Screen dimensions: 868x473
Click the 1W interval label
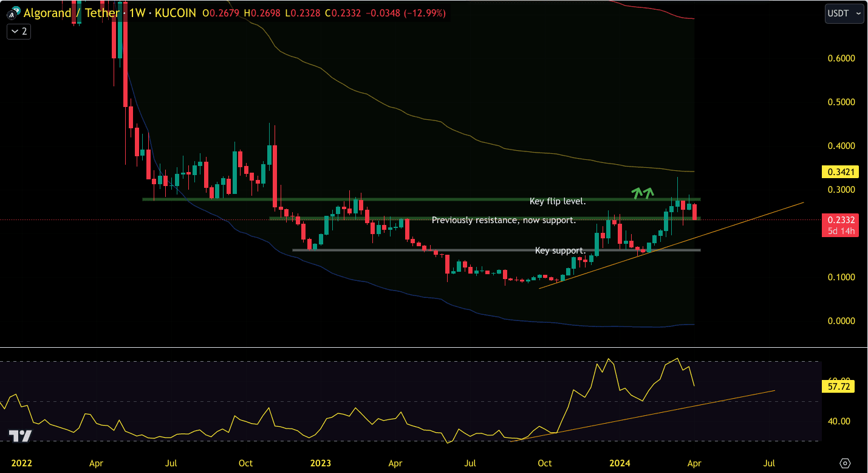(x=137, y=13)
